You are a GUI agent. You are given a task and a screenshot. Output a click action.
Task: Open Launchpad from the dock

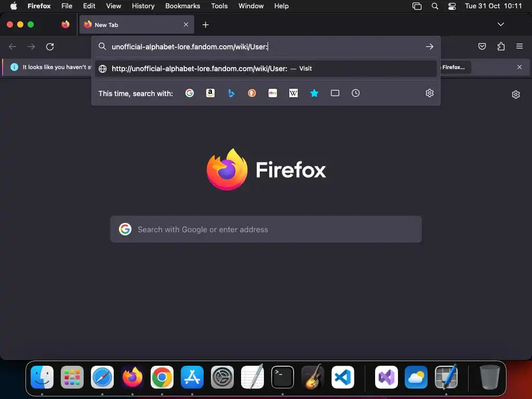point(72,377)
